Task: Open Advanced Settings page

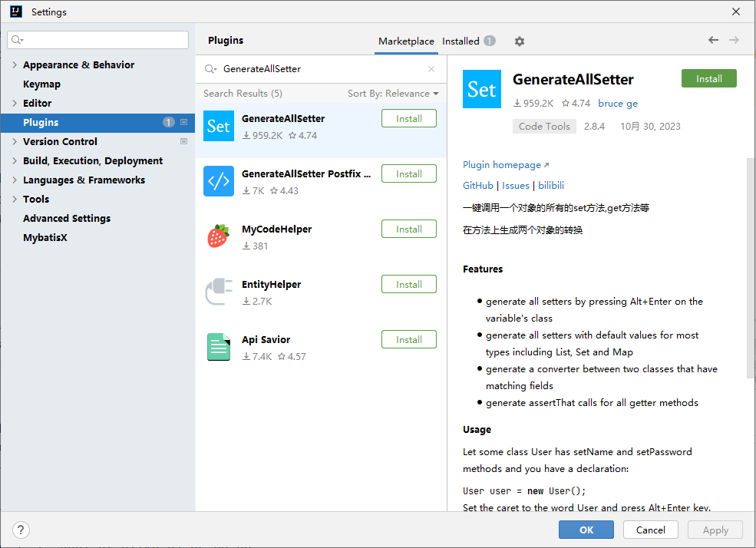Action: click(67, 218)
